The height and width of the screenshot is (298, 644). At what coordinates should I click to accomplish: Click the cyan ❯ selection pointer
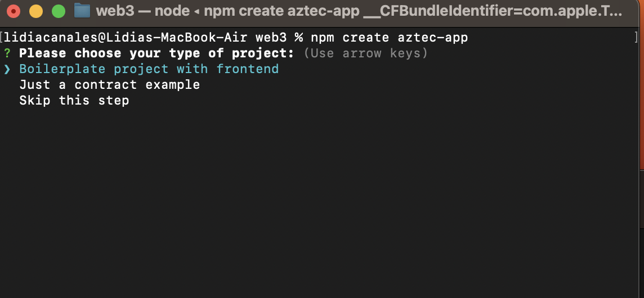coord(7,69)
